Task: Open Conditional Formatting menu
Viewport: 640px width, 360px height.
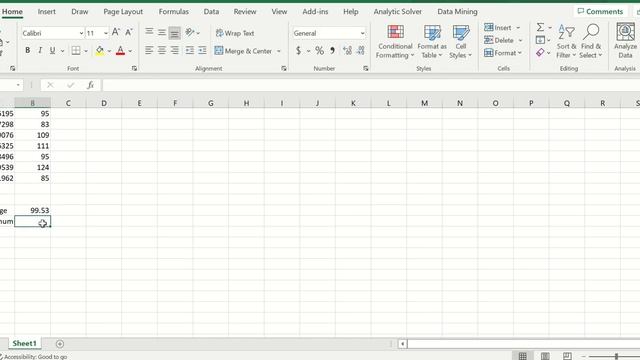Action: pos(395,42)
